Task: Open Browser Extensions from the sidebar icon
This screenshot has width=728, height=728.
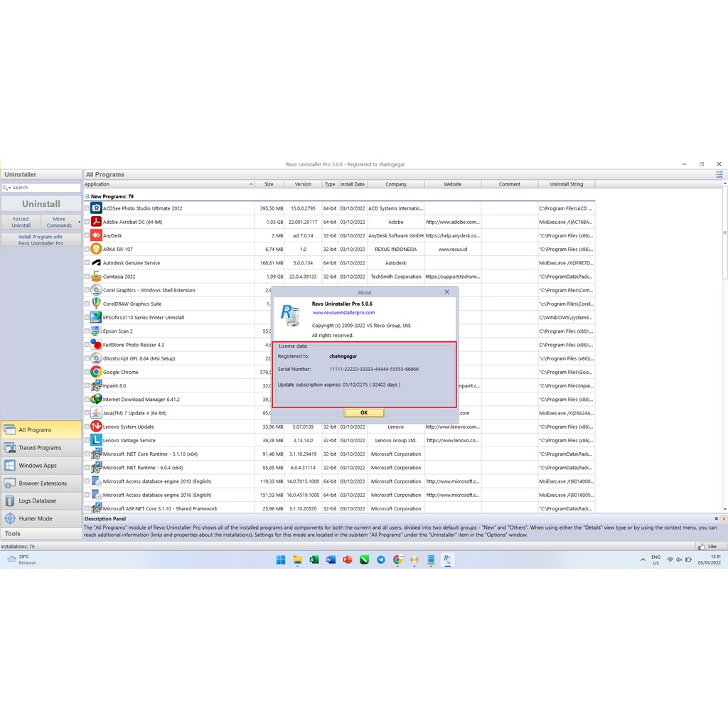Action: [10, 483]
